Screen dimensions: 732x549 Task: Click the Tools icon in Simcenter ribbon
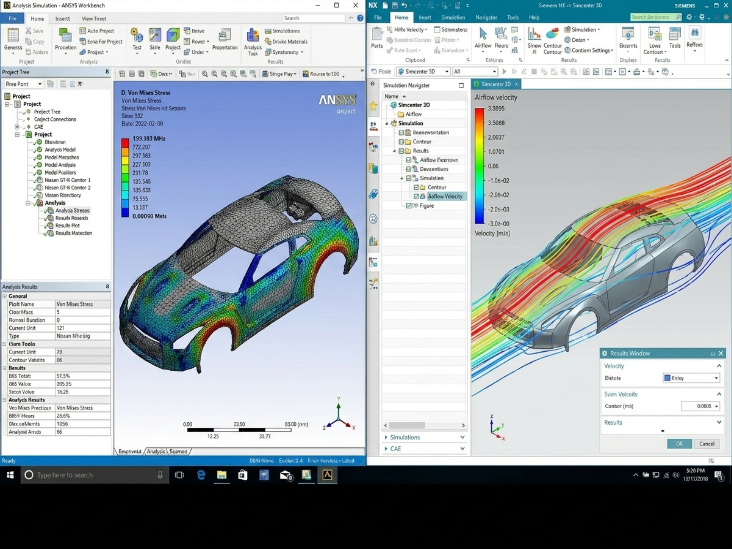click(675, 37)
